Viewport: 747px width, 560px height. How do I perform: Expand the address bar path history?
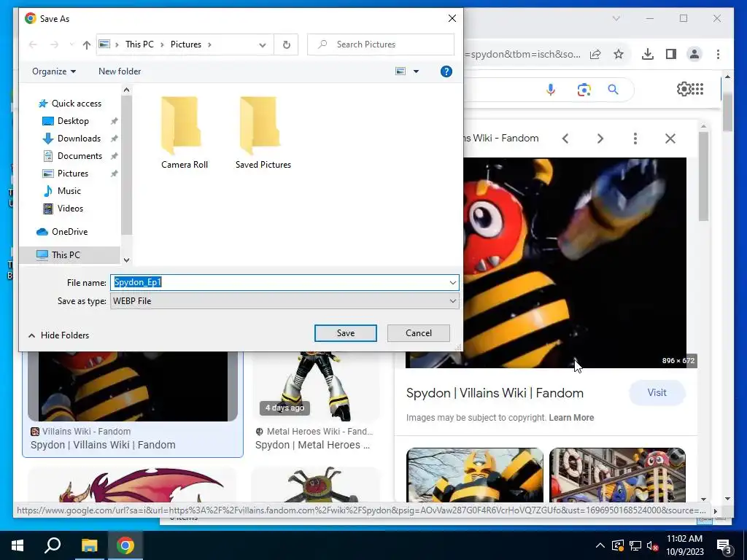tap(262, 44)
